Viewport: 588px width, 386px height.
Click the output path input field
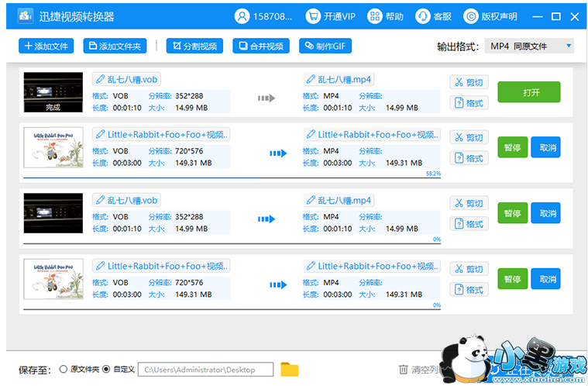(x=207, y=370)
